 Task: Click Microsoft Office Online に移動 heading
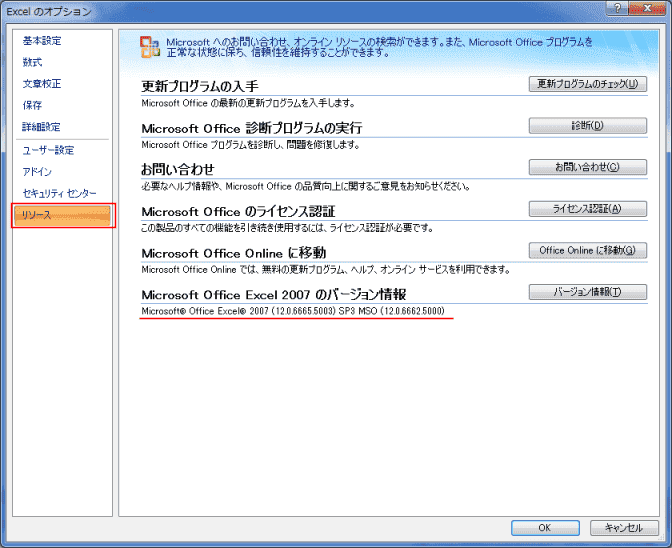pos(234,253)
